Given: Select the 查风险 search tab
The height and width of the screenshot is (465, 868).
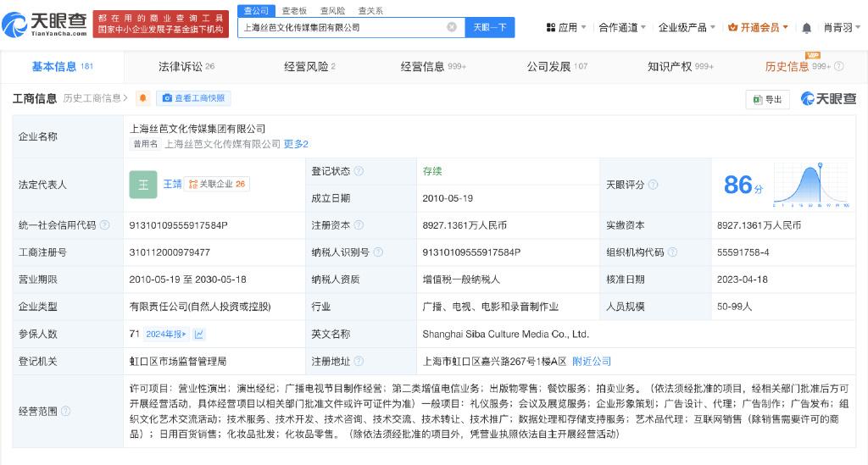Looking at the screenshot, I should pos(332,10).
